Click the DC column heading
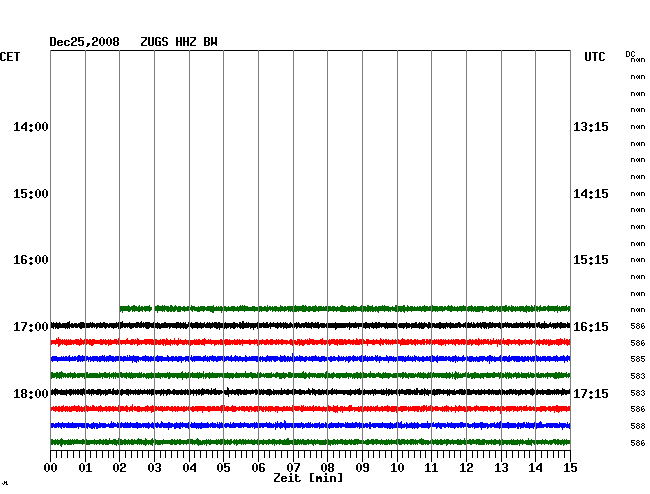Image resolution: width=650 pixels, height=494 pixels. point(630,54)
